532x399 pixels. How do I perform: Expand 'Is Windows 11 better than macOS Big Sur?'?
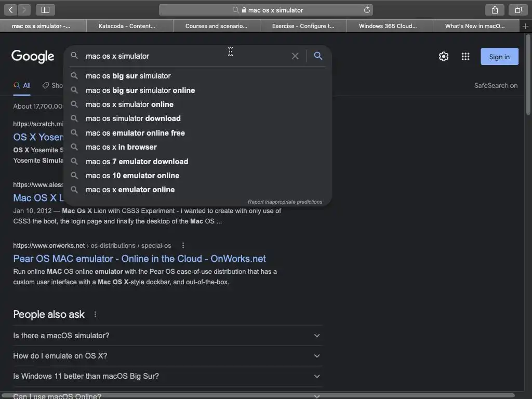(168, 376)
